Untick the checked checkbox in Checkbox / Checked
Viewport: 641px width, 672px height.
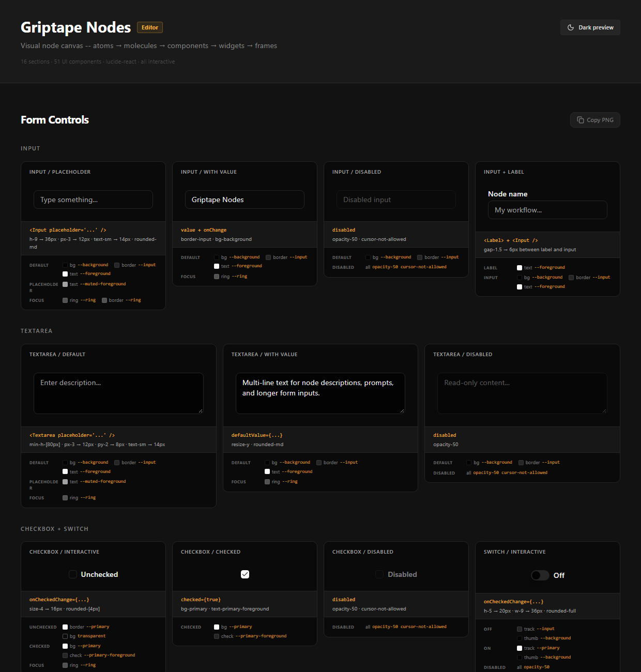pyautogui.click(x=245, y=574)
